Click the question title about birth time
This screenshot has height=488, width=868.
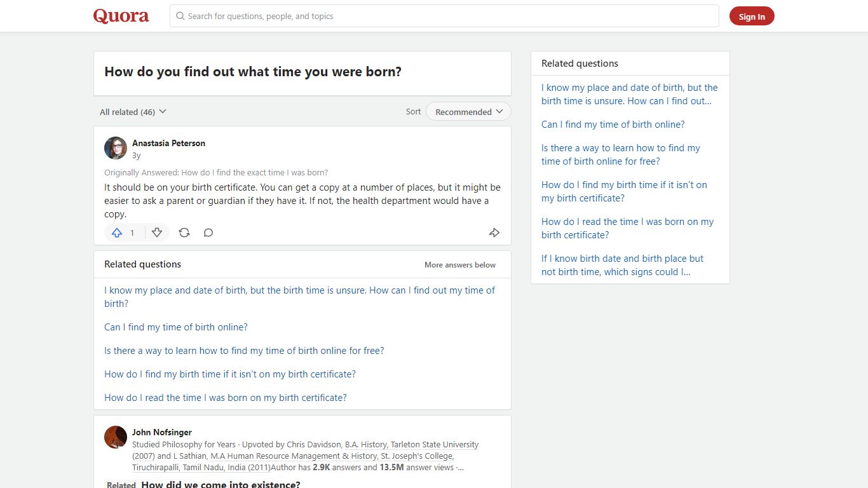pos(253,72)
